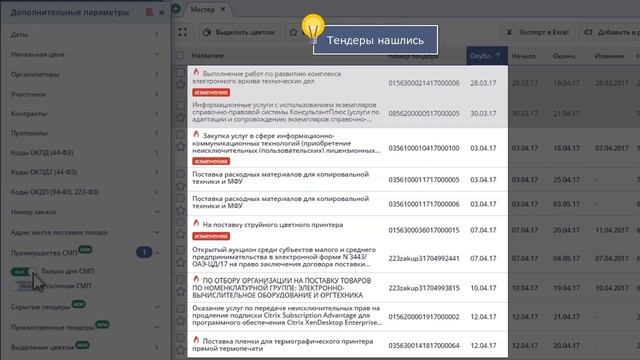Switch to the Мастер tab
The width and height of the screenshot is (640, 360).
pos(202,9)
